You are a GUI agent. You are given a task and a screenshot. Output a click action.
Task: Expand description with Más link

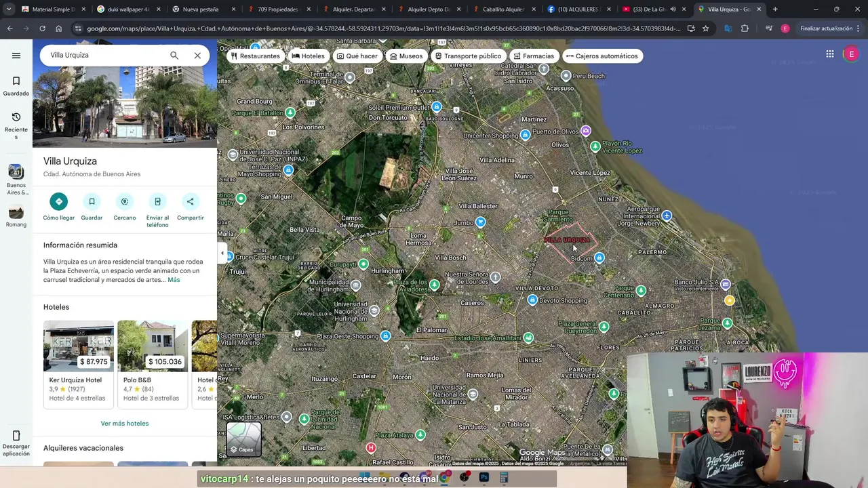174,280
